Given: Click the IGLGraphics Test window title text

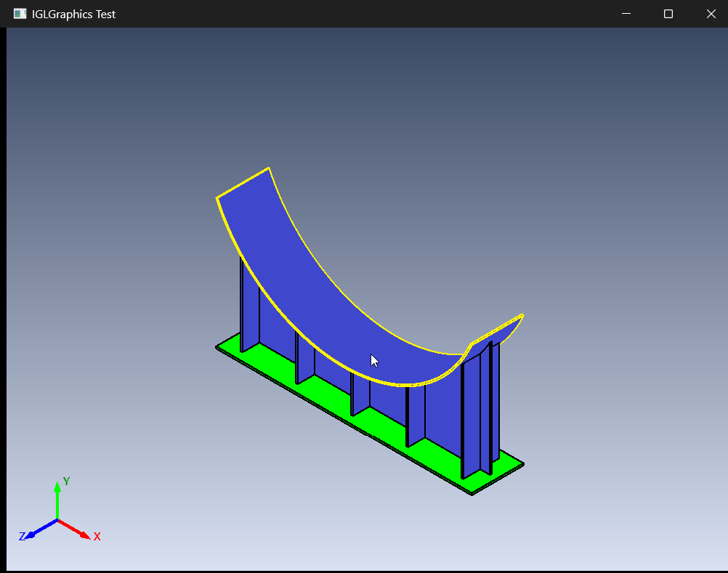Looking at the screenshot, I should click(73, 15).
